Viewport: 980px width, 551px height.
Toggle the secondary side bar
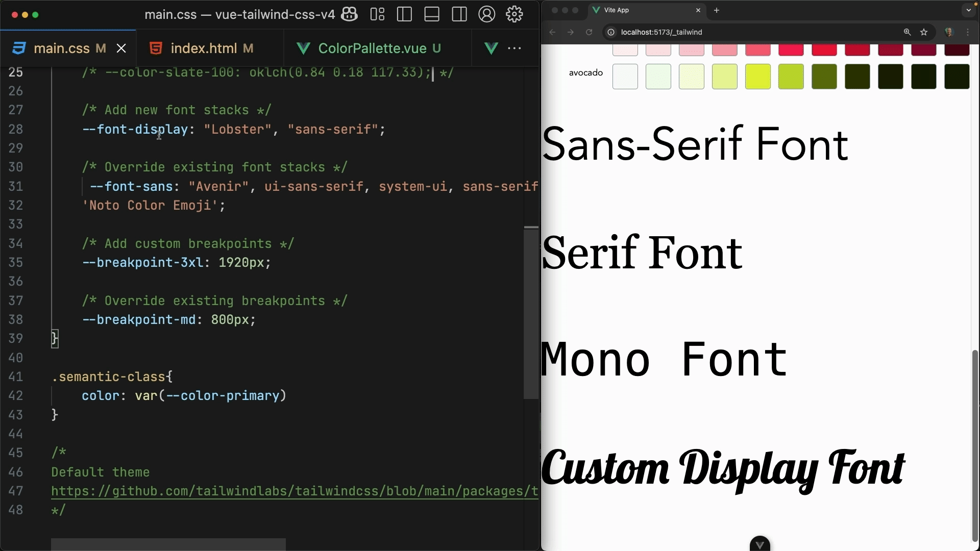pos(459,14)
